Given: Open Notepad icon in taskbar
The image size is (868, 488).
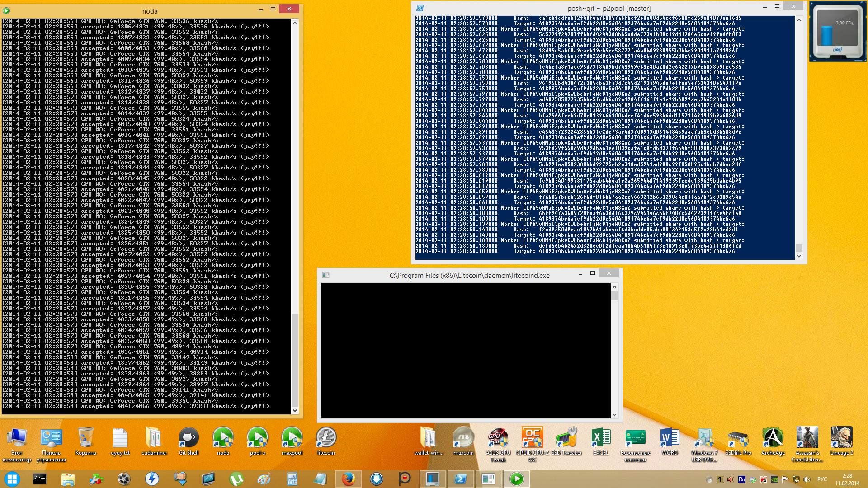Looking at the screenshot, I should [320, 479].
